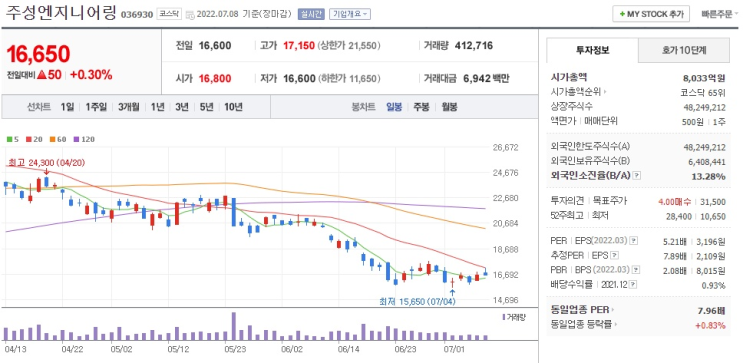
Task: Select the 3개월 line chart period
Action: 128,107
